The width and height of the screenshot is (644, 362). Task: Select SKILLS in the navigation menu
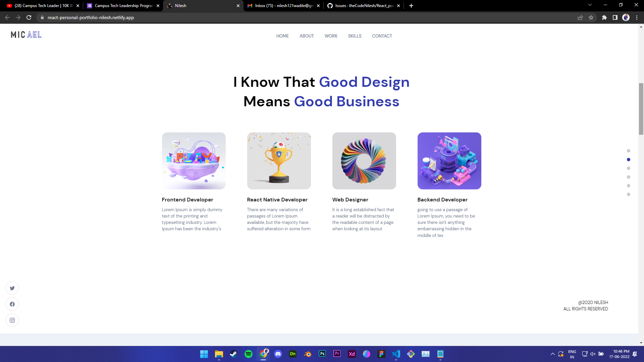[x=355, y=36]
